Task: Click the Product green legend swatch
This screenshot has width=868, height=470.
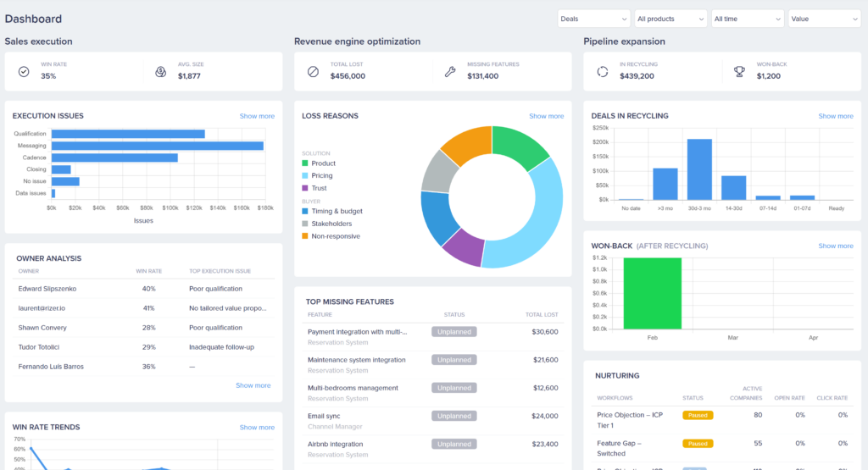Action: pyautogui.click(x=305, y=163)
